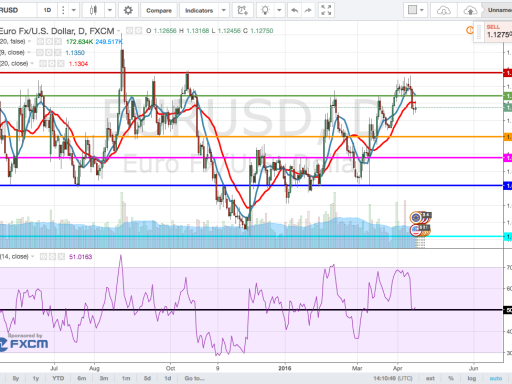
Task: Open the alert clock icon
Action: [243, 10]
